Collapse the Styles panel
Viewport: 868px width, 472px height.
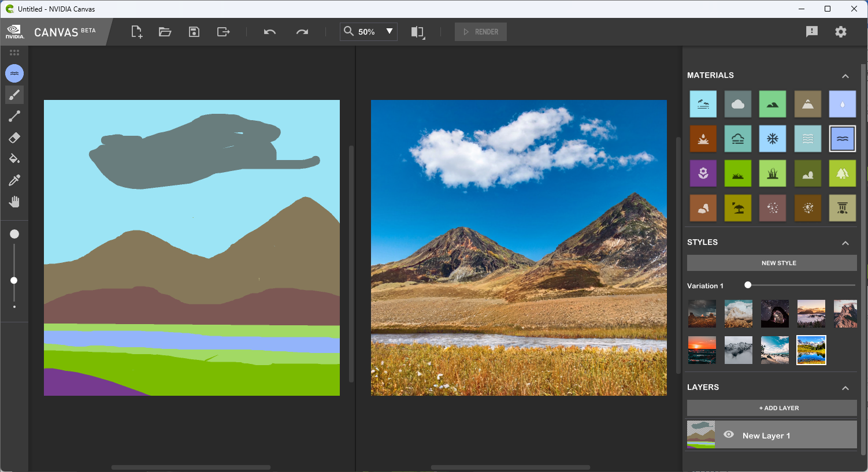(x=845, y=243)
